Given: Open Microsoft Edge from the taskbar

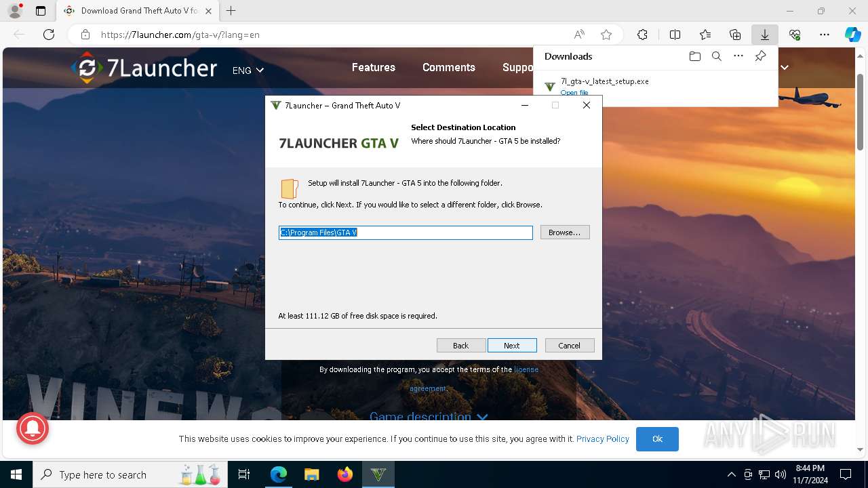Looking at the screenshot, I should click(279, 474).
